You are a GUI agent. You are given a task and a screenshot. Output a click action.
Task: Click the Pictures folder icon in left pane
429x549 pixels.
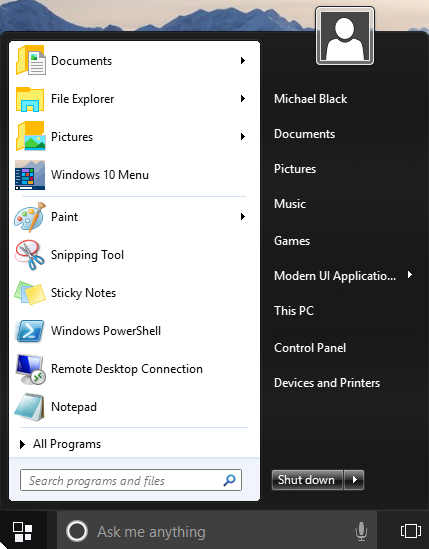(x=30, y=137)
